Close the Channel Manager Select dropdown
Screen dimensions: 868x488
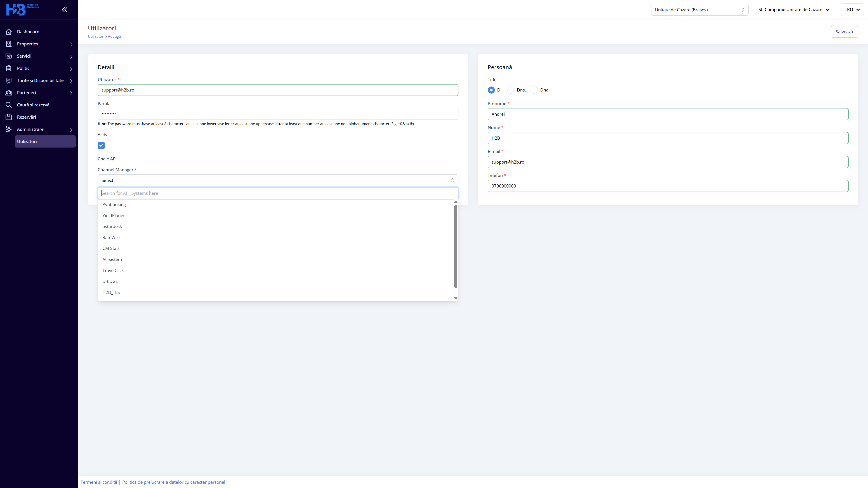pyautogui.click(x=278, y=181)
